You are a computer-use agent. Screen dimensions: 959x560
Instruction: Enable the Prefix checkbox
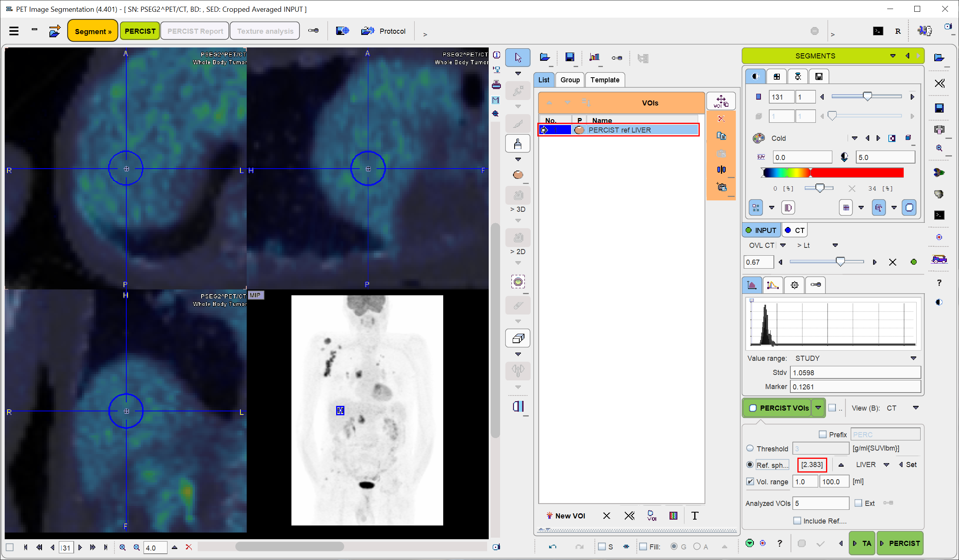point(823,435)
